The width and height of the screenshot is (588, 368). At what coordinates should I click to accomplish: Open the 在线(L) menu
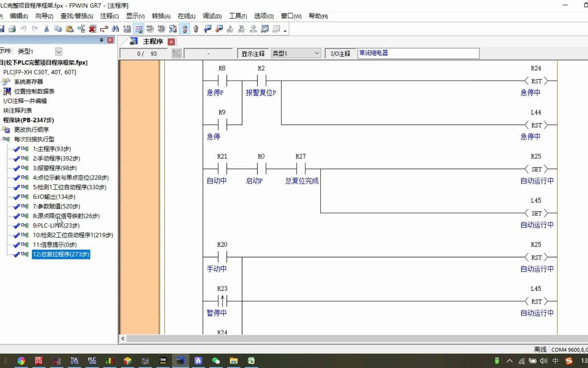[186, 16]
